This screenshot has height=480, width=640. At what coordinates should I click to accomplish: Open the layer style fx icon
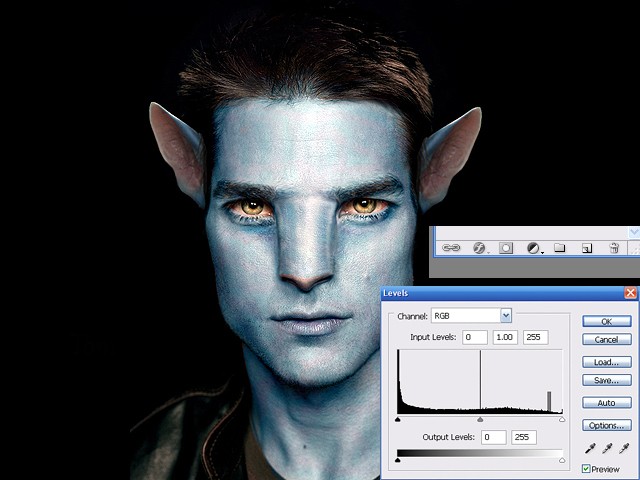click(479, 248)
